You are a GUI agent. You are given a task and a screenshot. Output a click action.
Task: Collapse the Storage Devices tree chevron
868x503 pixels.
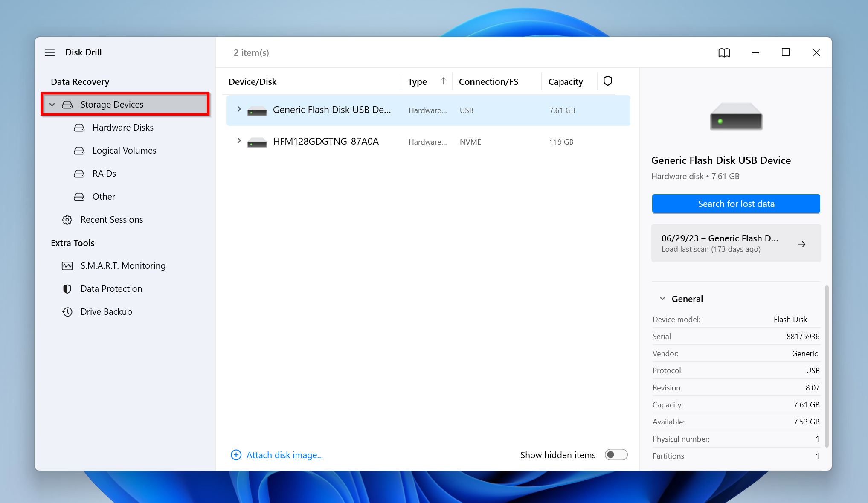[52, 105]
